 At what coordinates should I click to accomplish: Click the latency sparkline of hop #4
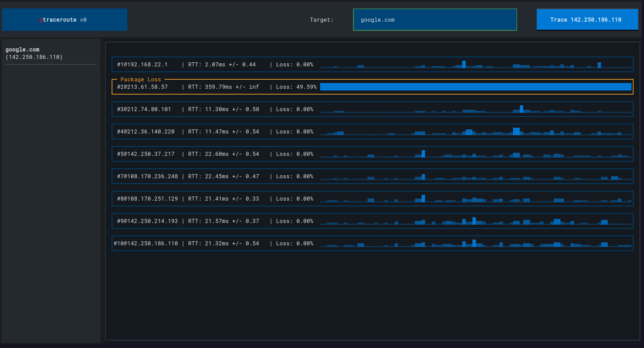[476, 131]
